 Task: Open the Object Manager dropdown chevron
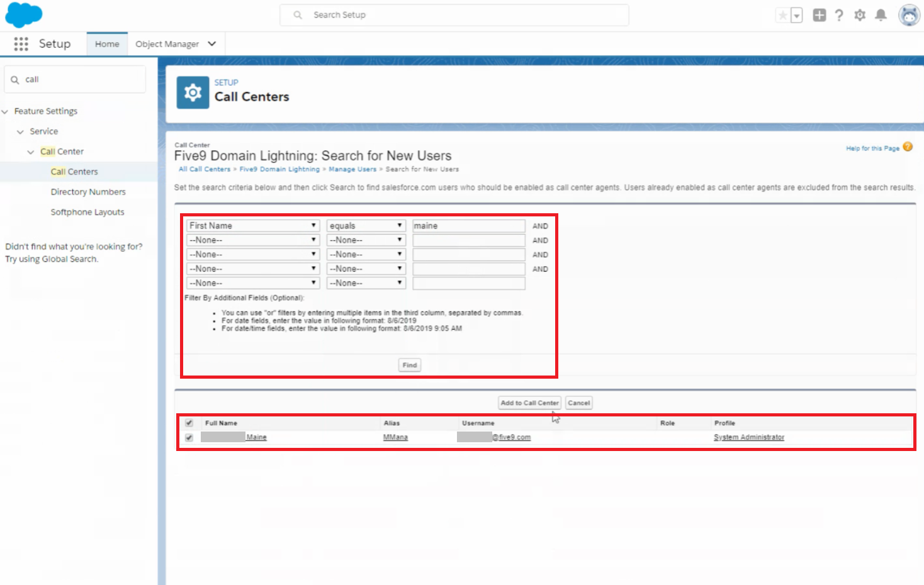click(x=212, y=43)
